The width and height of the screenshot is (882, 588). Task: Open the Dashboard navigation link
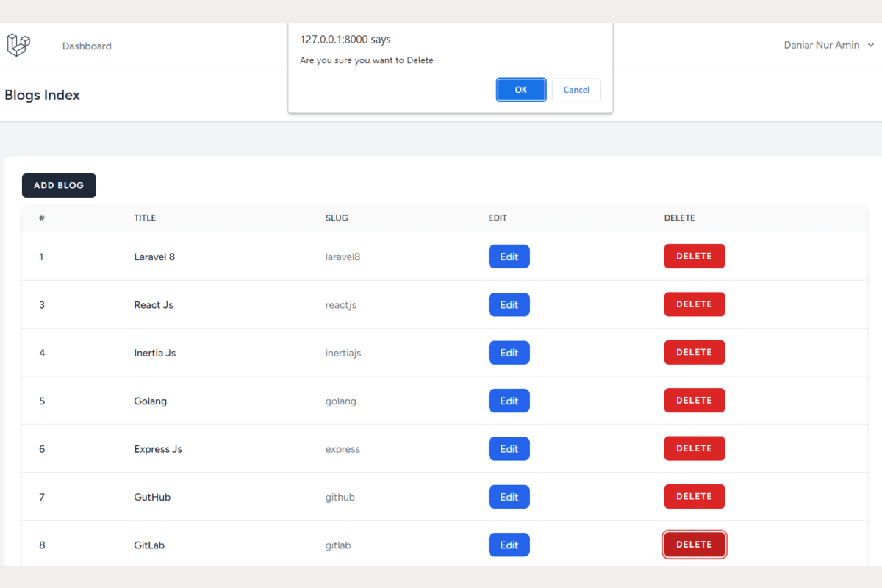coord(87,46)
